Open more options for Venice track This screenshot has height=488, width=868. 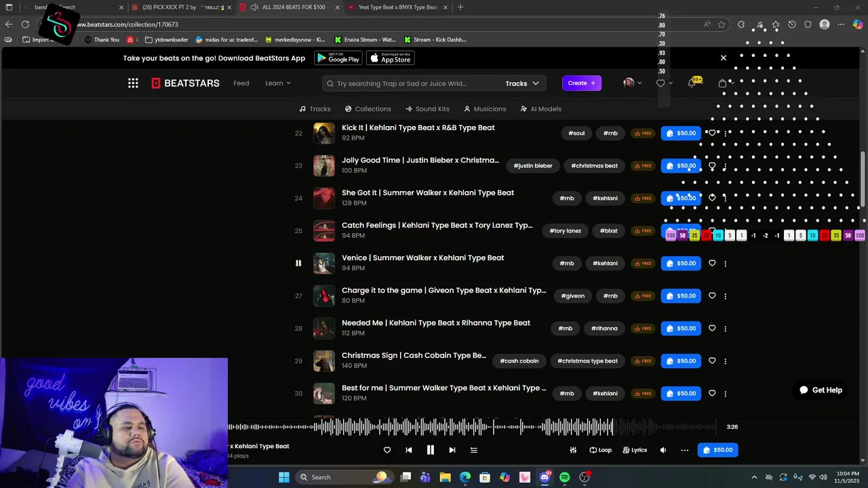726,264
